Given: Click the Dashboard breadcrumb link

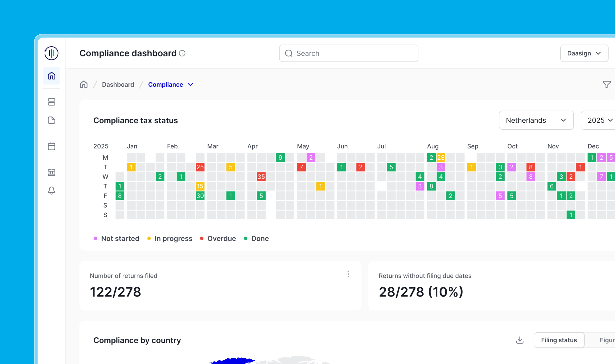Looking at the screenshot, I should (x=118, y=84).
